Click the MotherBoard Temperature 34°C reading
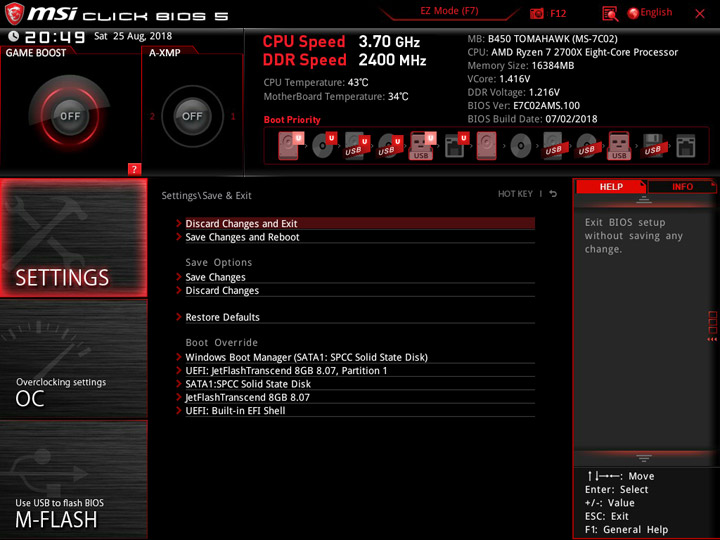The image size is (720, 540). 336,96
